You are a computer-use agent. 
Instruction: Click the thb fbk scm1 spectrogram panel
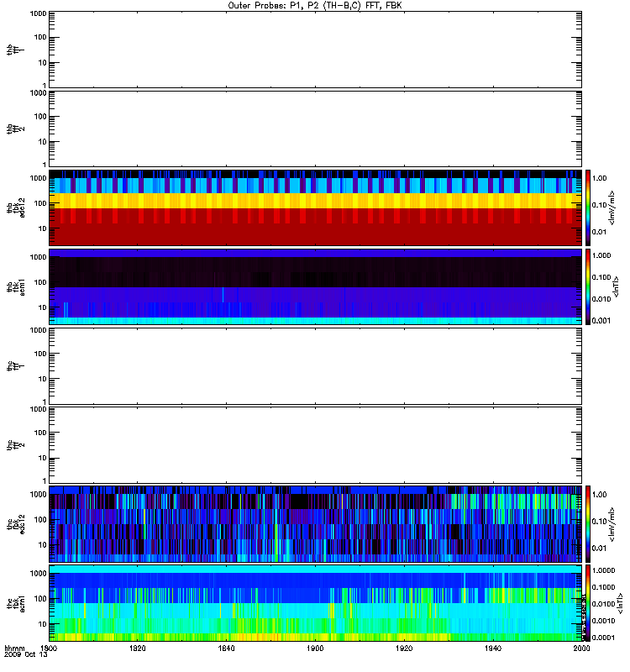(316, 286)
